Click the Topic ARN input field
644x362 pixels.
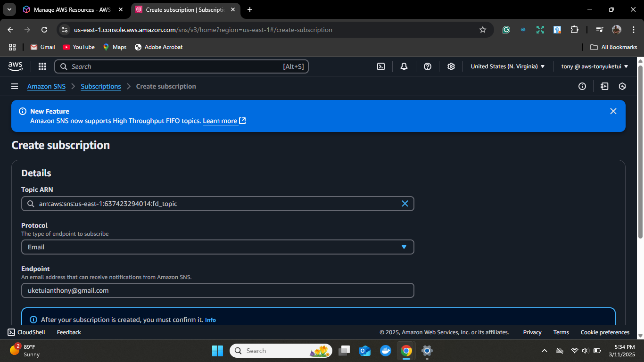[218, 204]
